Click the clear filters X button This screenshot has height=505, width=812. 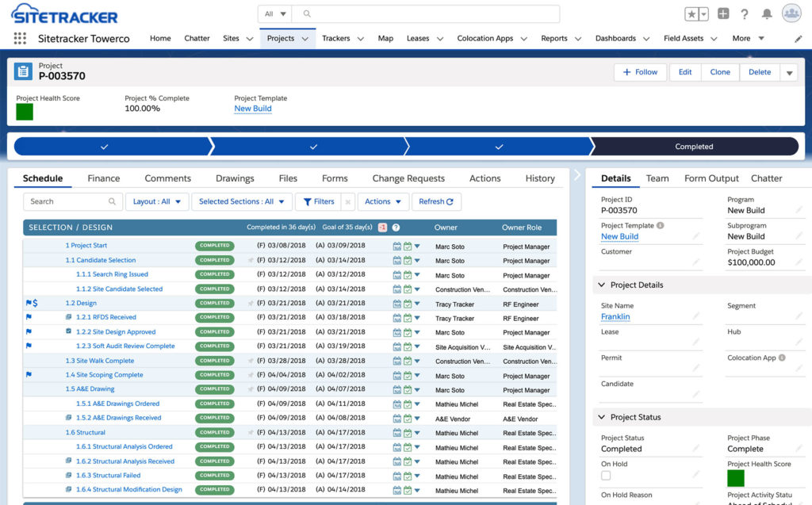coord(348,201)
